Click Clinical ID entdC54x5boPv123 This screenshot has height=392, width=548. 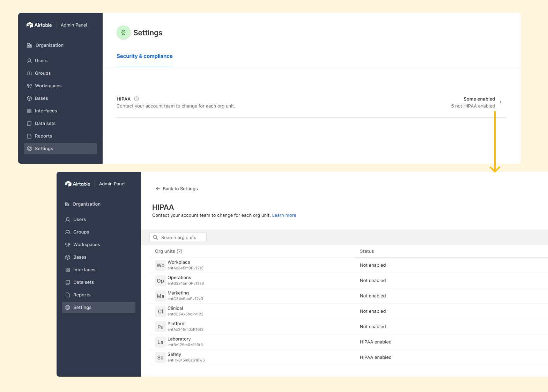pos(185,314)
